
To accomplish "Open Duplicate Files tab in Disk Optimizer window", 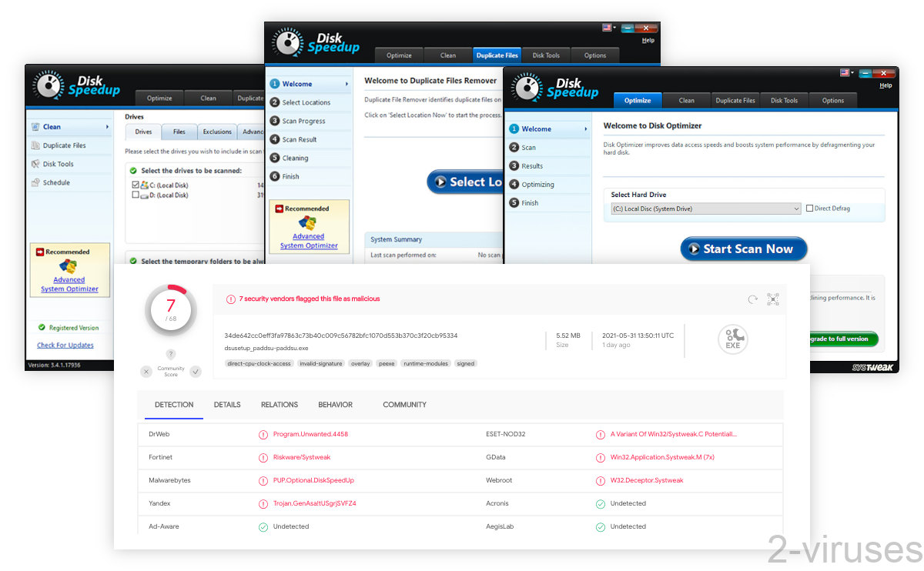I will tap(735, 101).
